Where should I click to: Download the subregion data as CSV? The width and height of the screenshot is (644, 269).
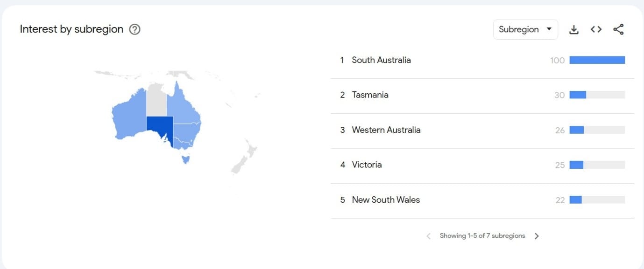point(574,29)
